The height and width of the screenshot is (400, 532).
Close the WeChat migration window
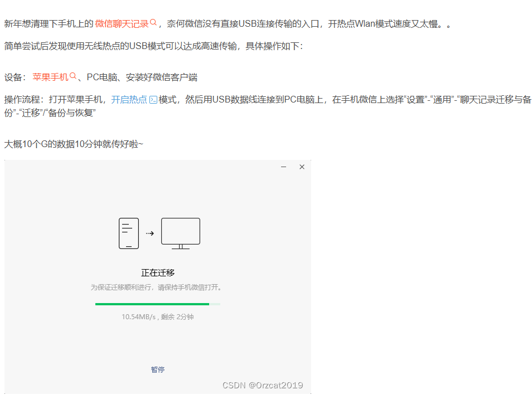click(x=302, y=167)
